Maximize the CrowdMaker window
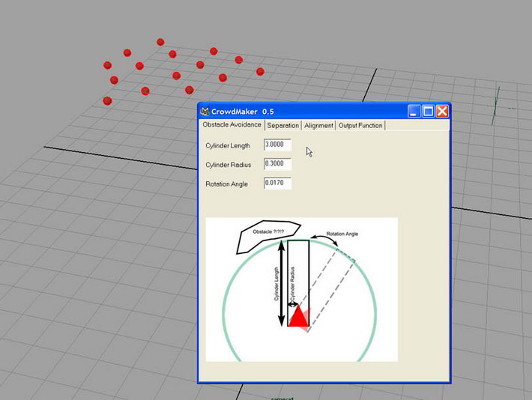 click(428, 112)
